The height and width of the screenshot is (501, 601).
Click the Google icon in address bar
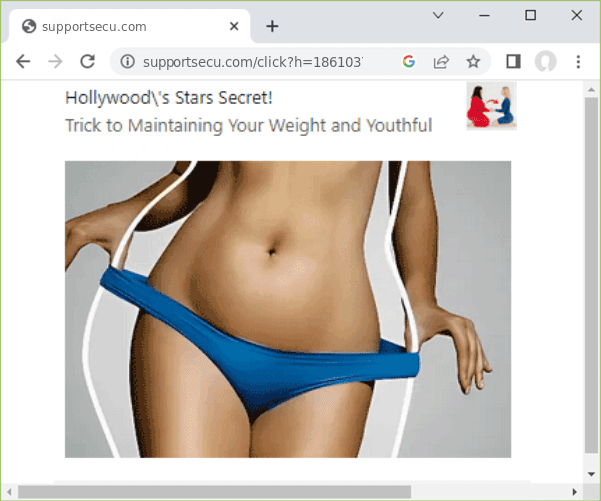coord(408,62)
